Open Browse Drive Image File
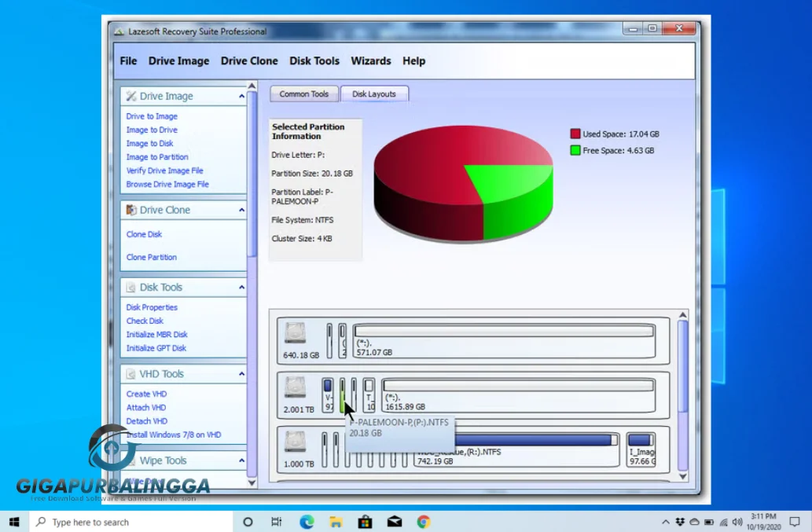 click(x=167, y=184)
